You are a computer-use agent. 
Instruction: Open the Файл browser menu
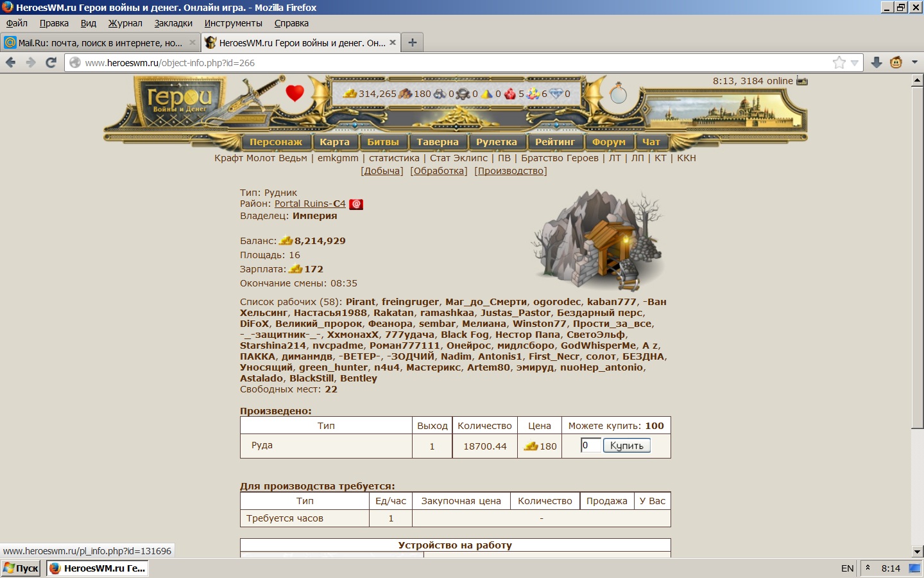point(17,23)
